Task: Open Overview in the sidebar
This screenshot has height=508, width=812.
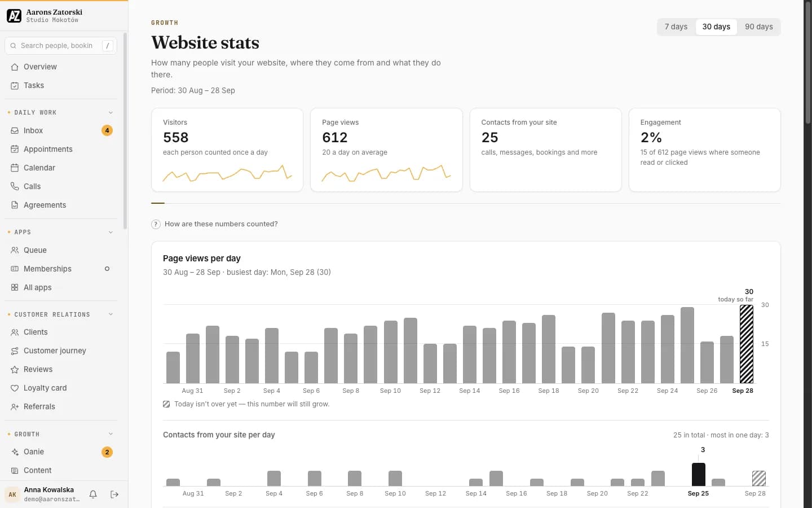Action: [x=61, y=67]
